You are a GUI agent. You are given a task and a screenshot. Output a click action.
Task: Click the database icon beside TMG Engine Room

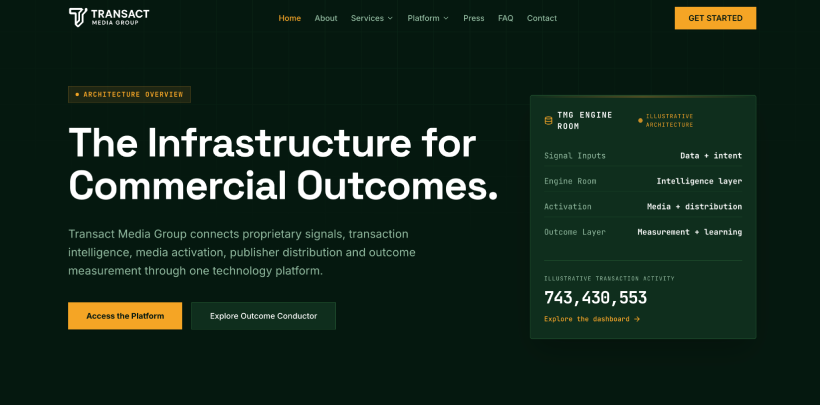pyautogui.click(x=548, y=120)
